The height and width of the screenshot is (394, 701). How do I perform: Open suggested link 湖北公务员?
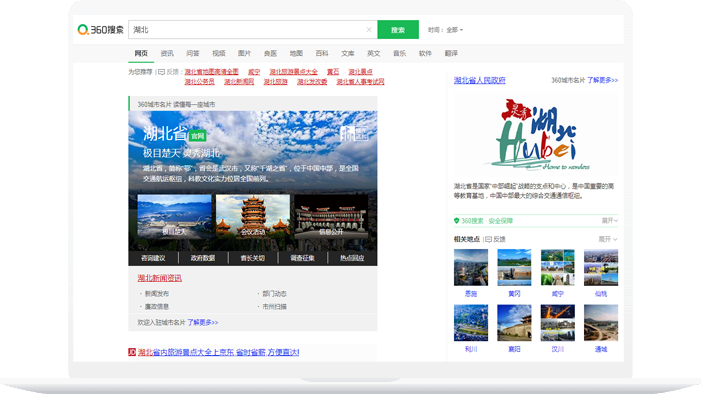[x=199, y=81]
